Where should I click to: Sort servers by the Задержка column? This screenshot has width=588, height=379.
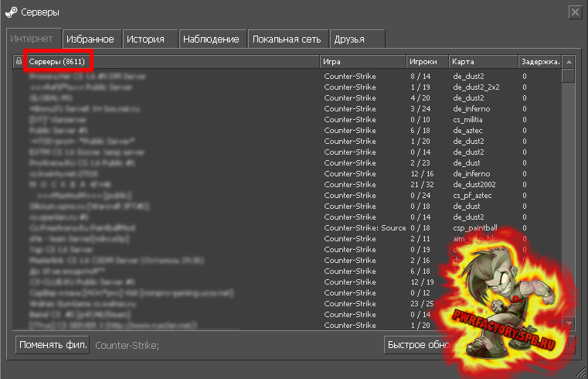point(539,61)
